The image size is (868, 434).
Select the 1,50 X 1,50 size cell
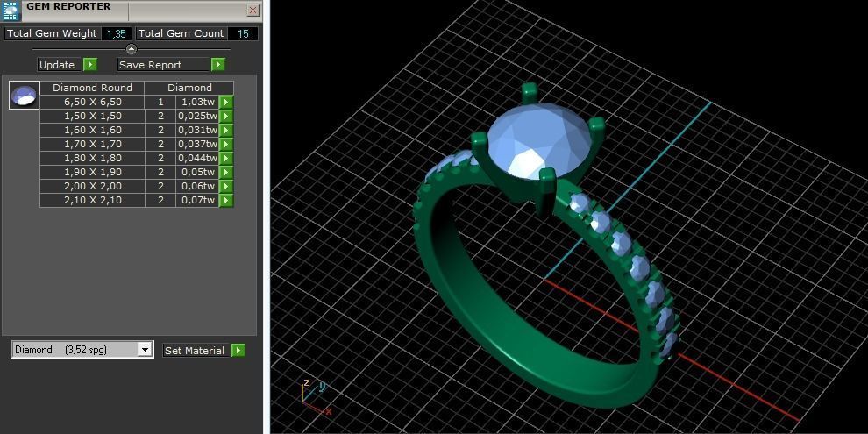tap(92, 117)
